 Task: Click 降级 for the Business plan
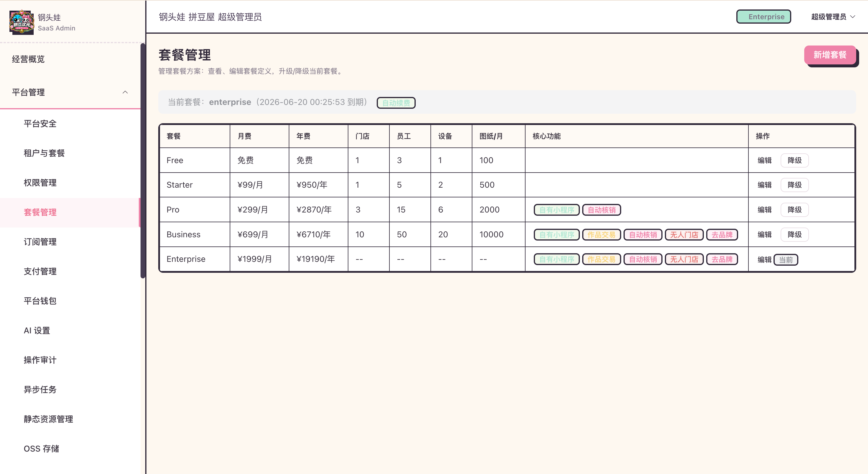point(794,234)
